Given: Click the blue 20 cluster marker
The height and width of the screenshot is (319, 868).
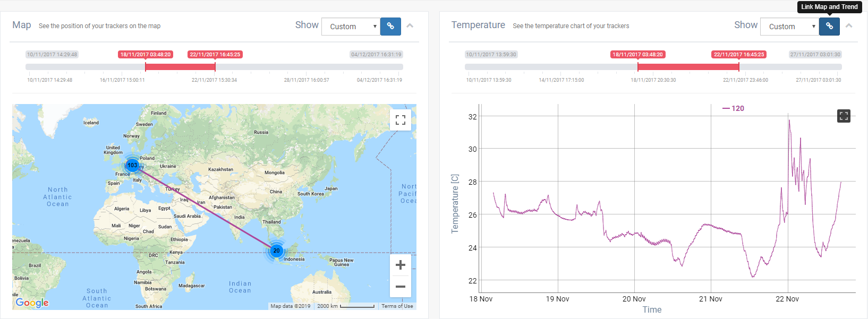Looking at the screenshot, I should coord(276,251).
